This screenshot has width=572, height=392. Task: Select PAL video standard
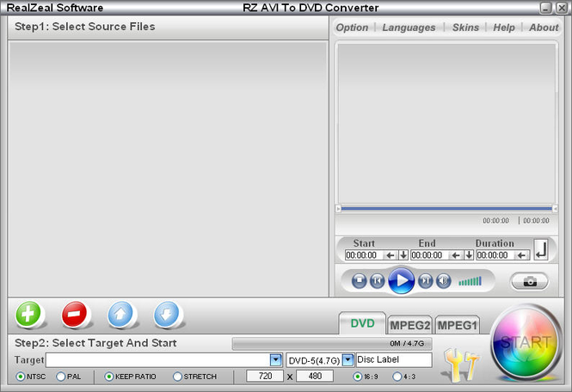click(61, 377)
